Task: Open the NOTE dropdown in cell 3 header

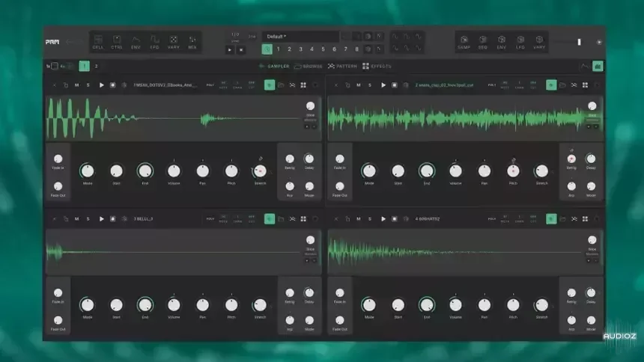Action: [x=223, y=218]
